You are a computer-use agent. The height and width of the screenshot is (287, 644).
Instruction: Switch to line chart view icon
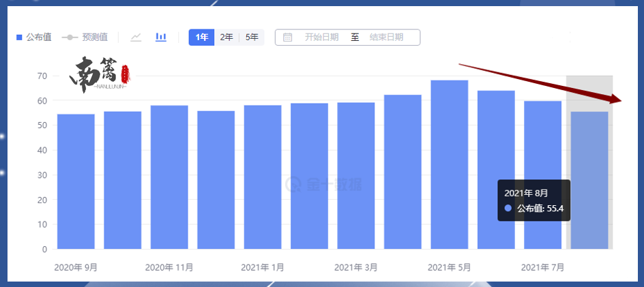[x=136, y=37]
